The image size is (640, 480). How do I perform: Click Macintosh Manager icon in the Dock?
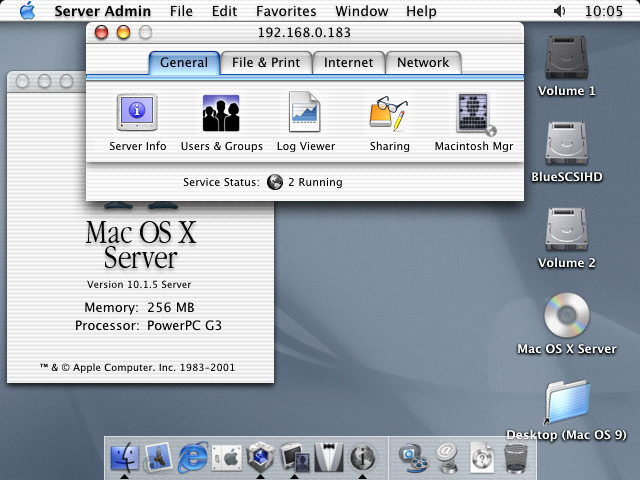[x=294, y=457]
